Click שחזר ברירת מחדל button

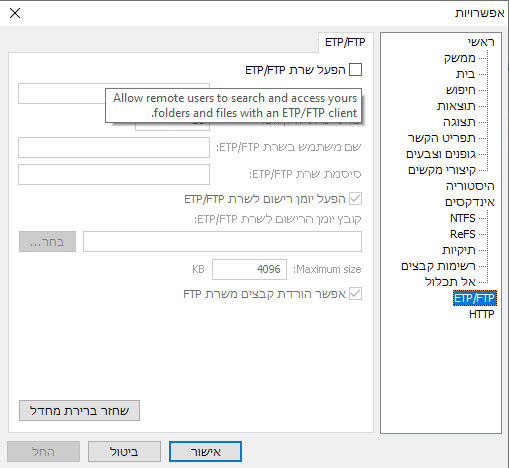tap(79, 411)
